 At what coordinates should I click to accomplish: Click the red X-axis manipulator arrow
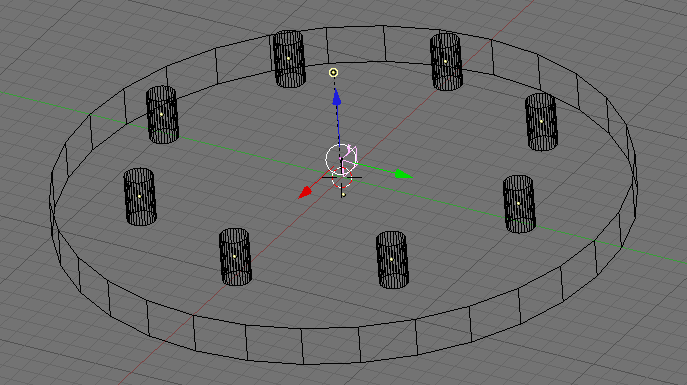(x=305, y=192)
